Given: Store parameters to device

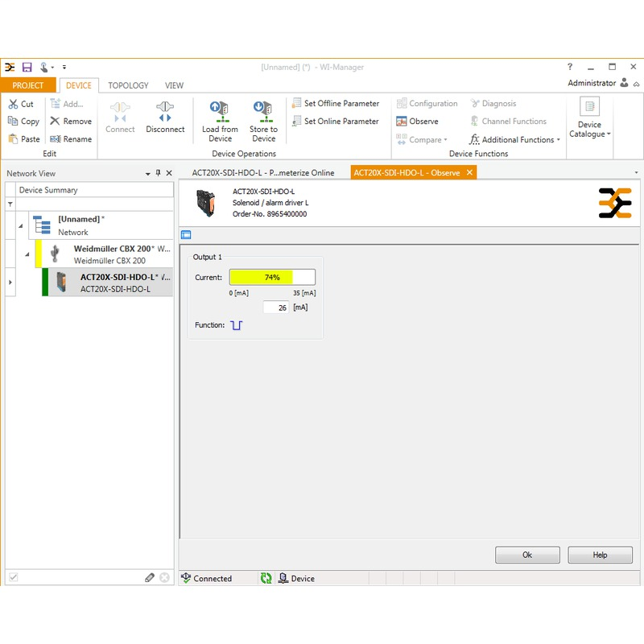Looking at the screenshot, I should click(264, 122).
